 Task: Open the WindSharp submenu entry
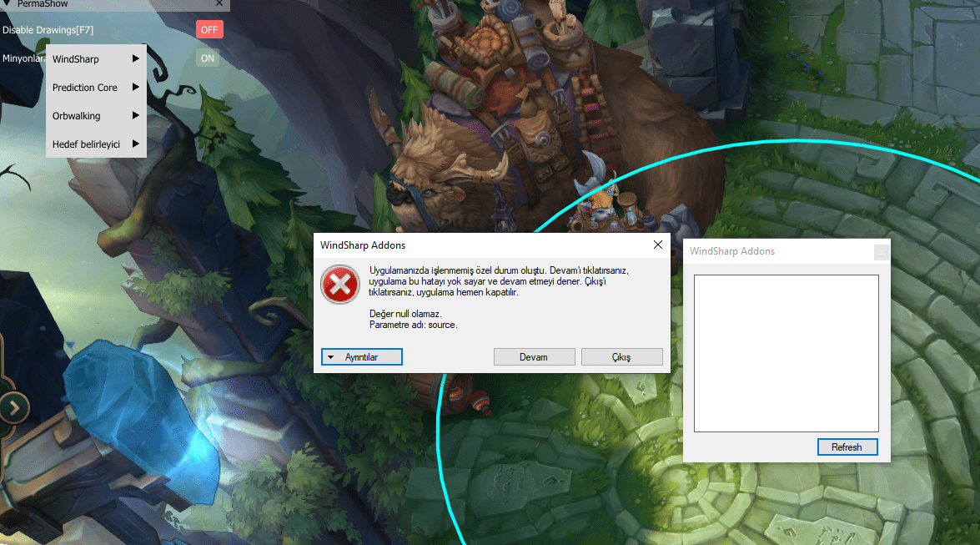(x=96, y=58)
